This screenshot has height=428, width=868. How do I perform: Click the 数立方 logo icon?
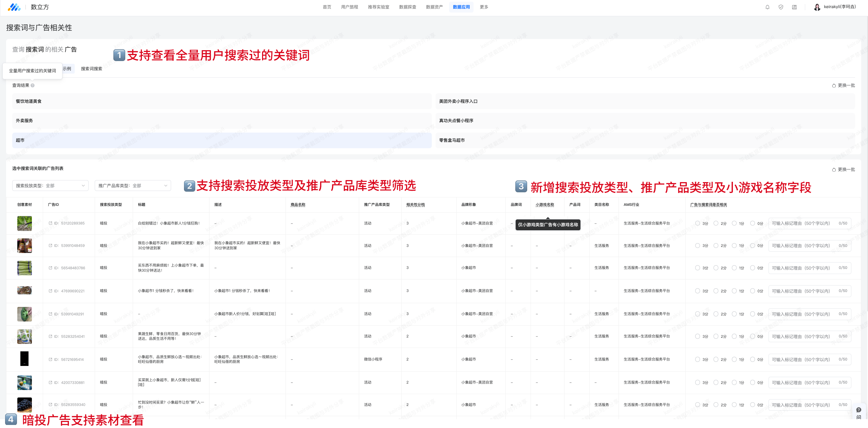click(x=14, y=7)
